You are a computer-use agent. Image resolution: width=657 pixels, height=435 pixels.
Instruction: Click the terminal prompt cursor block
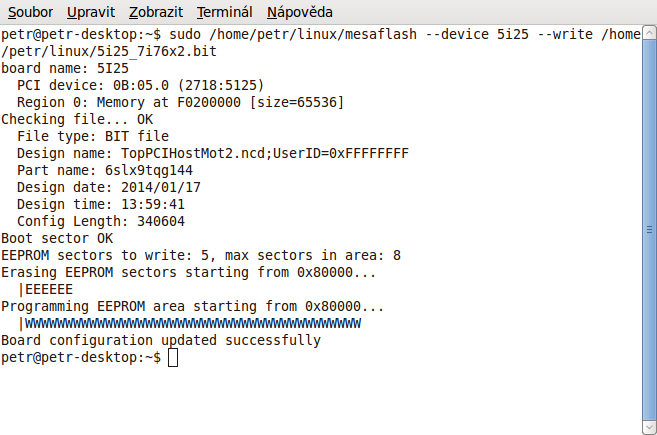(173, 357)
